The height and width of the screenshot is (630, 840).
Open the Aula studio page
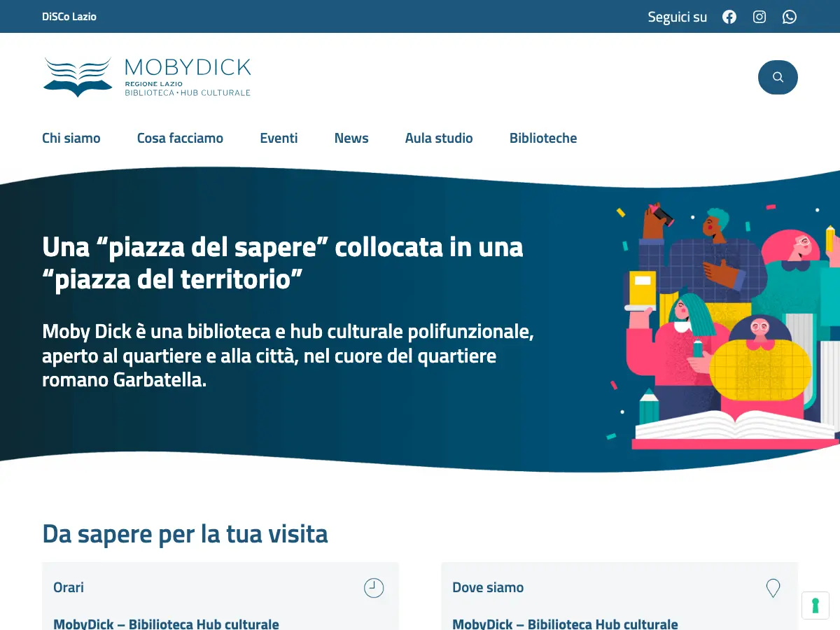(439, 138)
